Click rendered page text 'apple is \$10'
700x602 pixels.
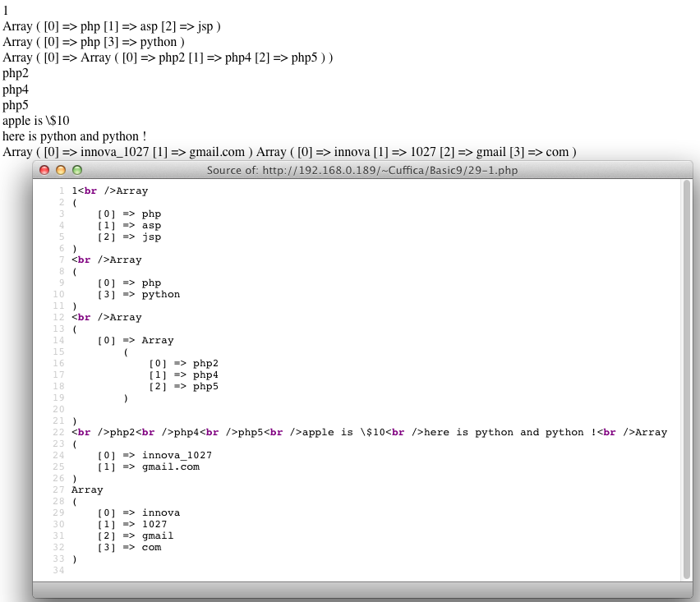36,121
